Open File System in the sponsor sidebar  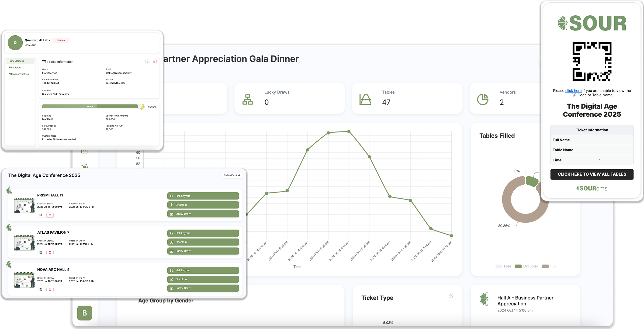[15, 67]
